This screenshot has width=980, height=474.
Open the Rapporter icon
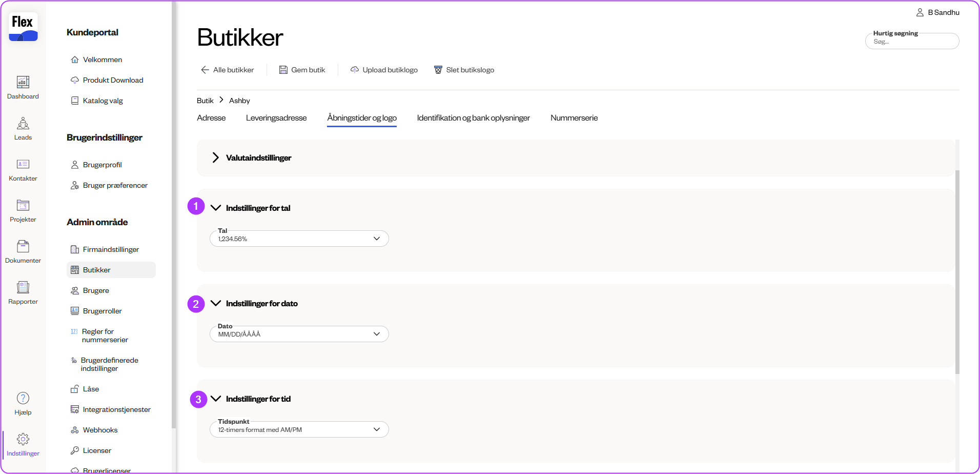tap(23, 287)
